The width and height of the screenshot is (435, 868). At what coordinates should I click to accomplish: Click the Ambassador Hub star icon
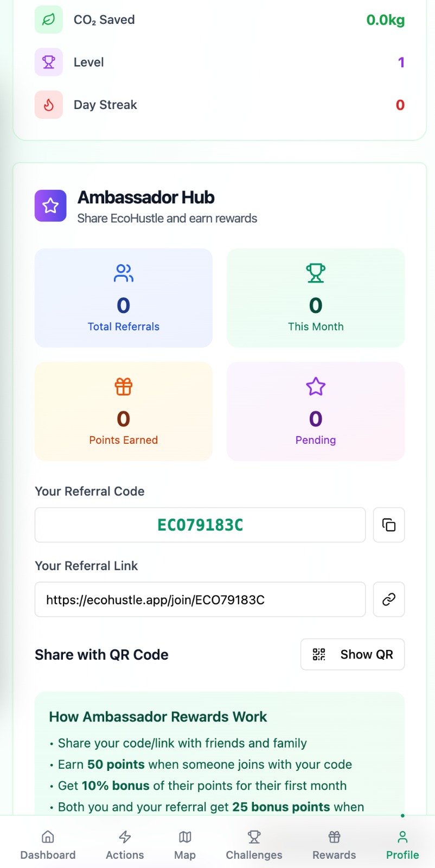point(50,206)
